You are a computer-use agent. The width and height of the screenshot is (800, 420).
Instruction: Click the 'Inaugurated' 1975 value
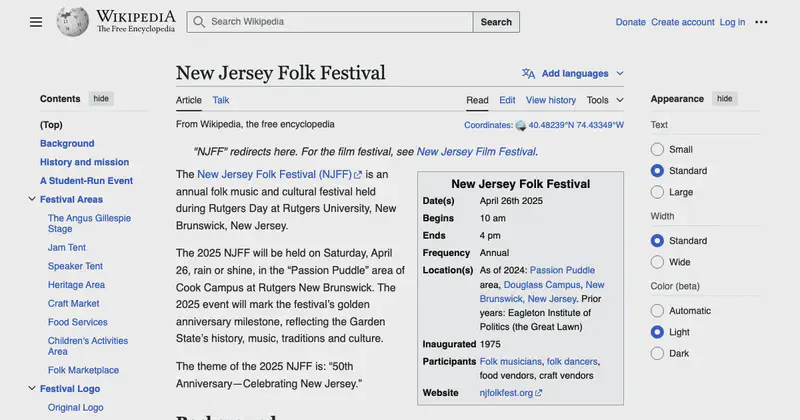pos(490,344)
